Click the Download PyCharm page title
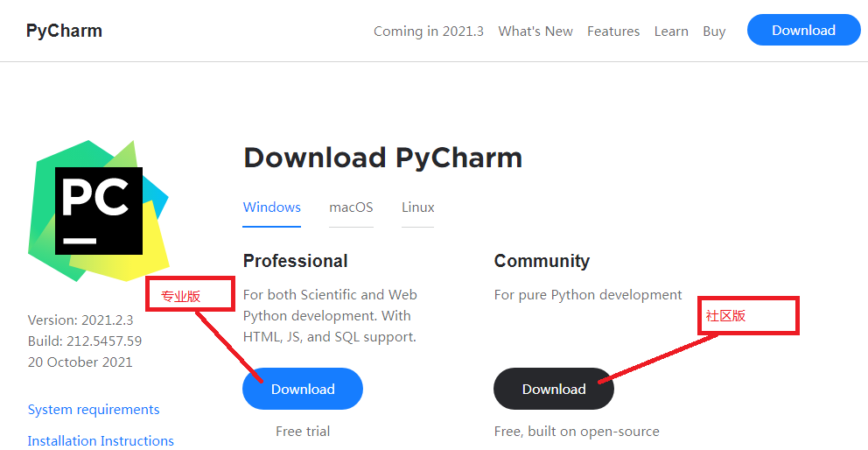The width and height of the screenshot is (868, 450). (382, 158)
